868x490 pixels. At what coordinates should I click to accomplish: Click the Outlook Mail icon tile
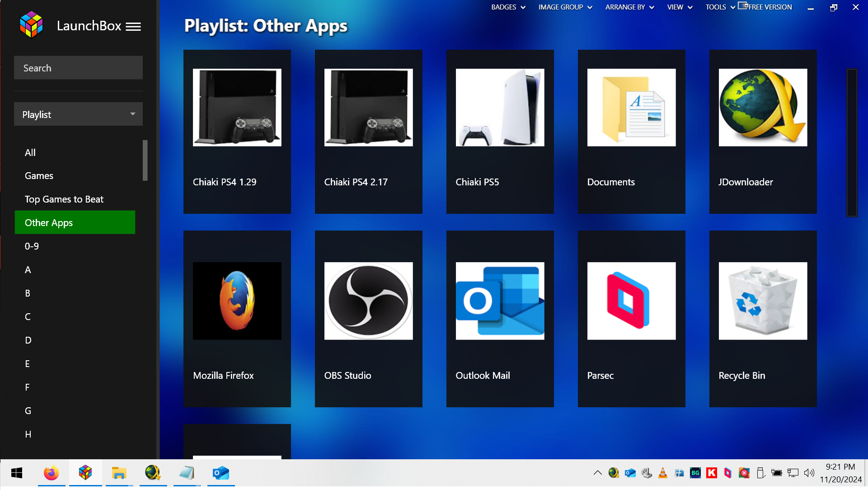500,301
